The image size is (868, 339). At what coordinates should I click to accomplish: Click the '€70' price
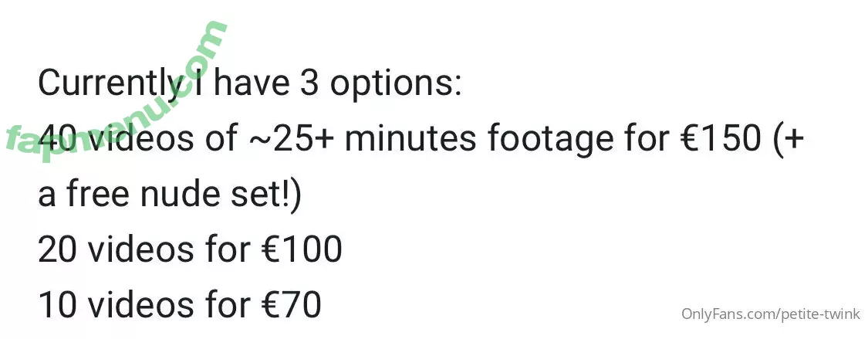tap(291, 305)
